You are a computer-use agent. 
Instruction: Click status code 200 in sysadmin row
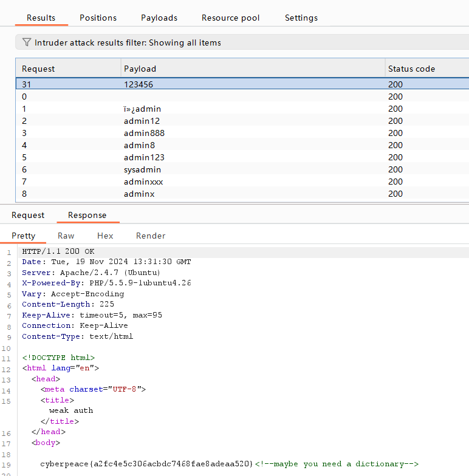pos(395,169)
